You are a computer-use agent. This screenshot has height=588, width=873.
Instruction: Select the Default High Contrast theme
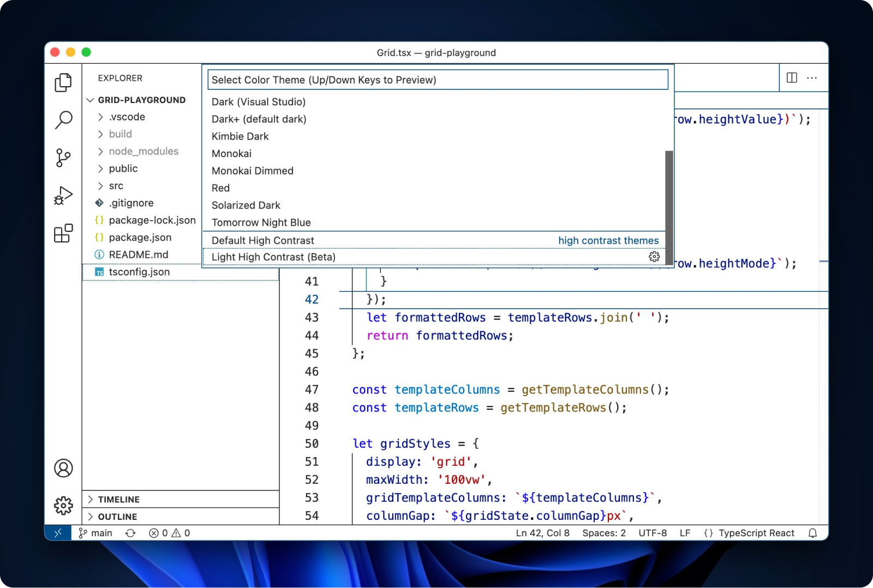click(x=434, y=241)
